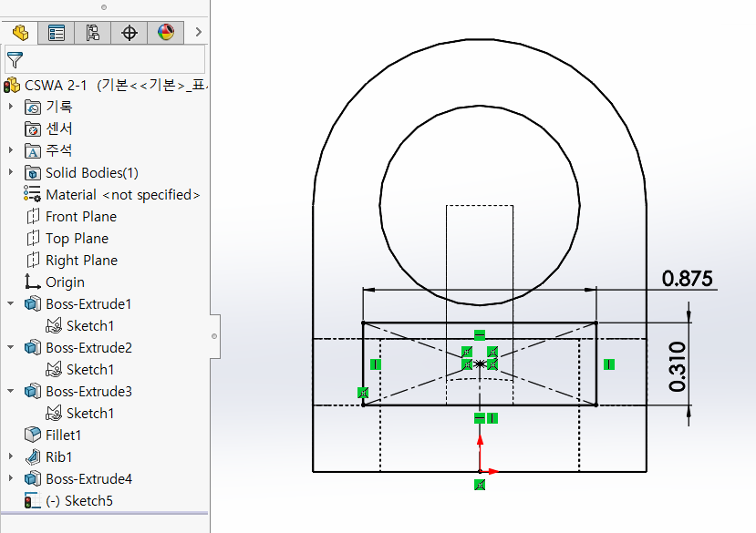Select the Front Plane label
This screenshot has height=533, width=756.
81,216
